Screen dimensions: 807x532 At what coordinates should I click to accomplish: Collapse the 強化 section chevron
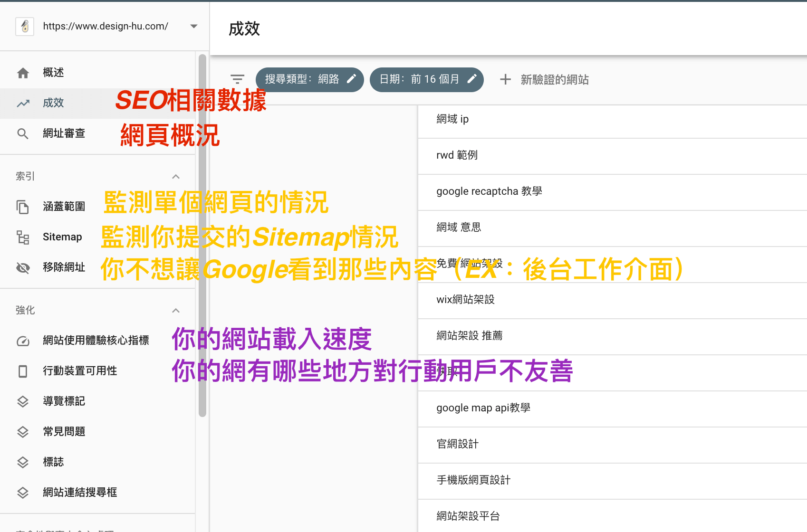(x=176, y=310)
